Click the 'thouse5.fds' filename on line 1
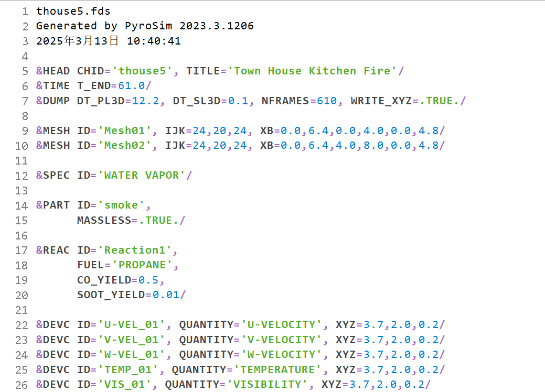This screenshot has width=545, height=392. [x=73, y=10]
